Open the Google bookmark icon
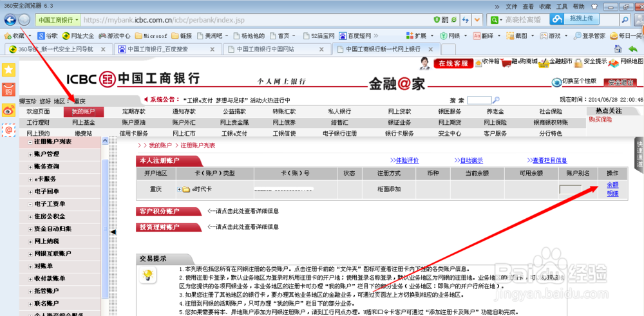Viewport: 644px width, 316px height. point(41,35)
